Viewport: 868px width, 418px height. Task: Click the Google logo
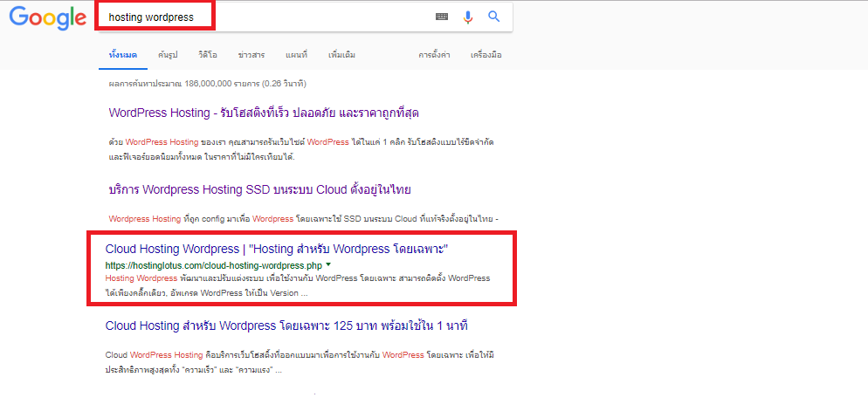48,17
